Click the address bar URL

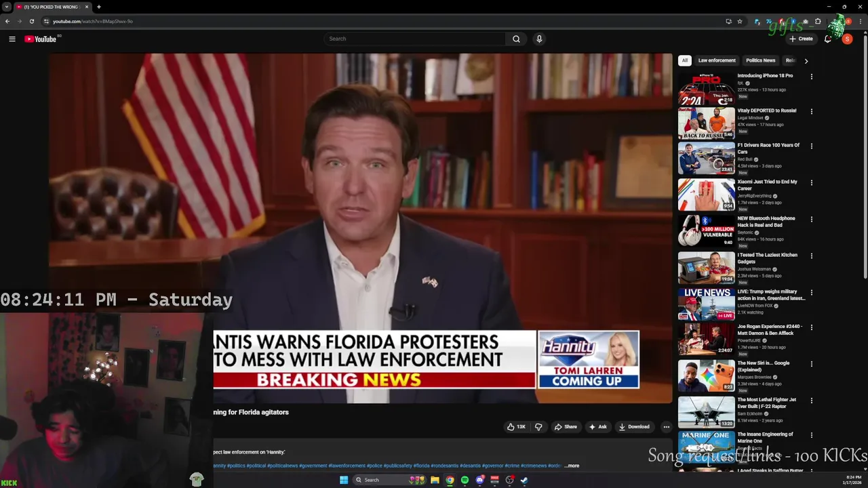[x=93, y=21]
